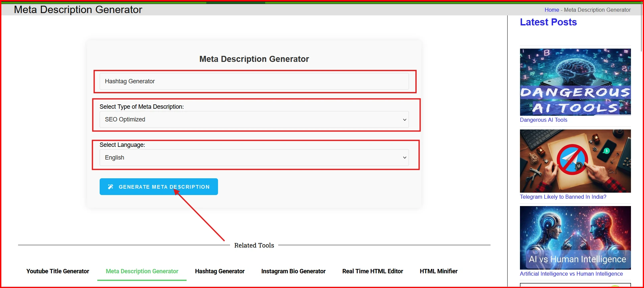Switch to the Hashtag Generator tab
The width and height of the screenshot is (644, 288).
(x=220, y=271)
